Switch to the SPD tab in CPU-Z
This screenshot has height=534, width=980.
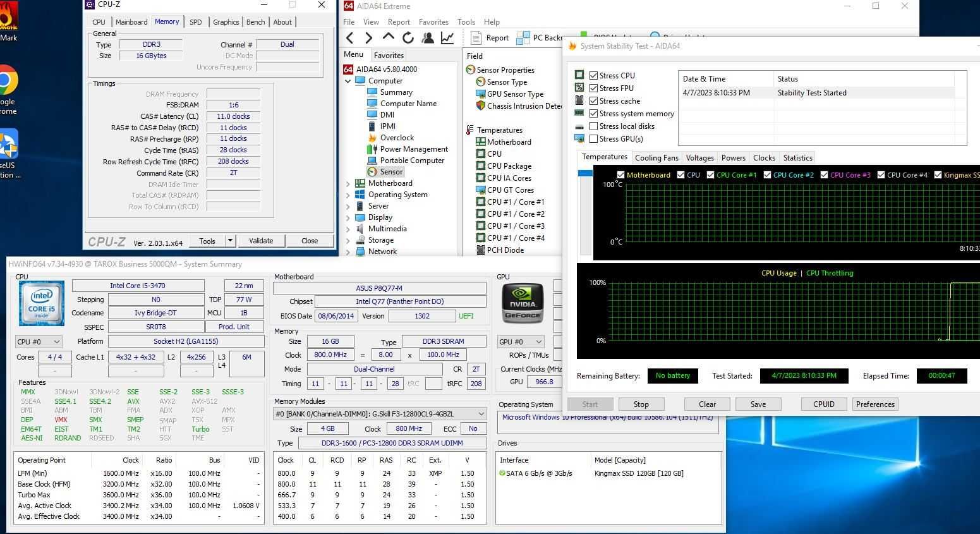click(196, 22)
